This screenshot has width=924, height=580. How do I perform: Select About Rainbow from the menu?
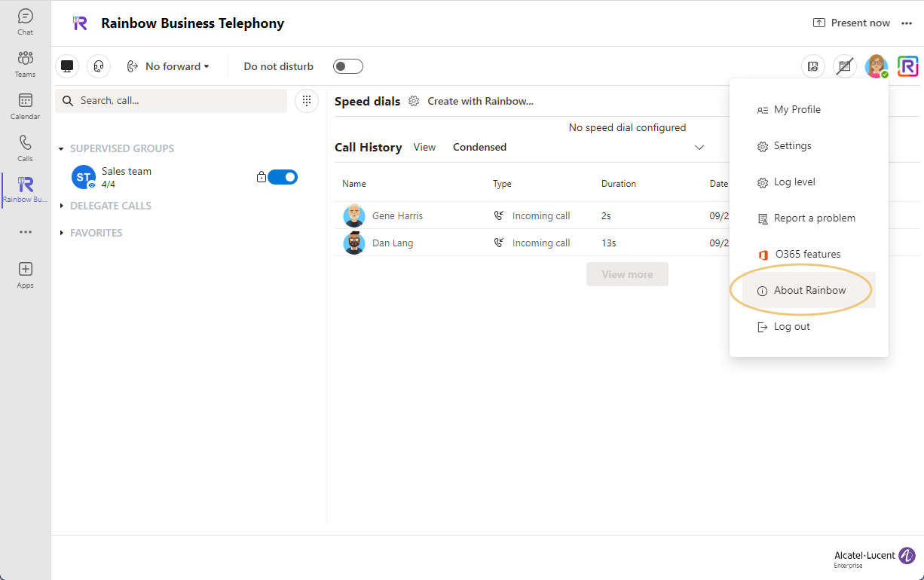(x=809, y=290)
